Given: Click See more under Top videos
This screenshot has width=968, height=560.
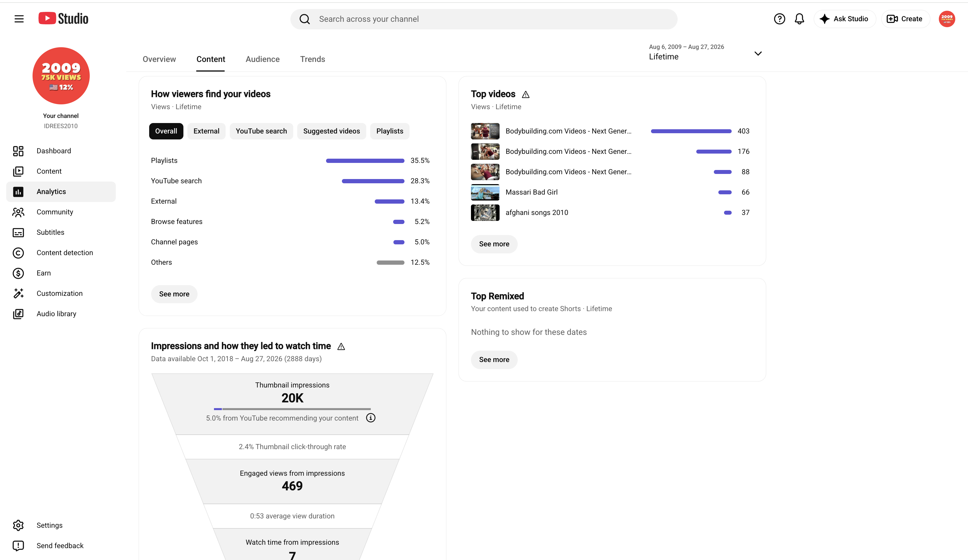Looking at the screenshot, I should [x=494, y=244].
